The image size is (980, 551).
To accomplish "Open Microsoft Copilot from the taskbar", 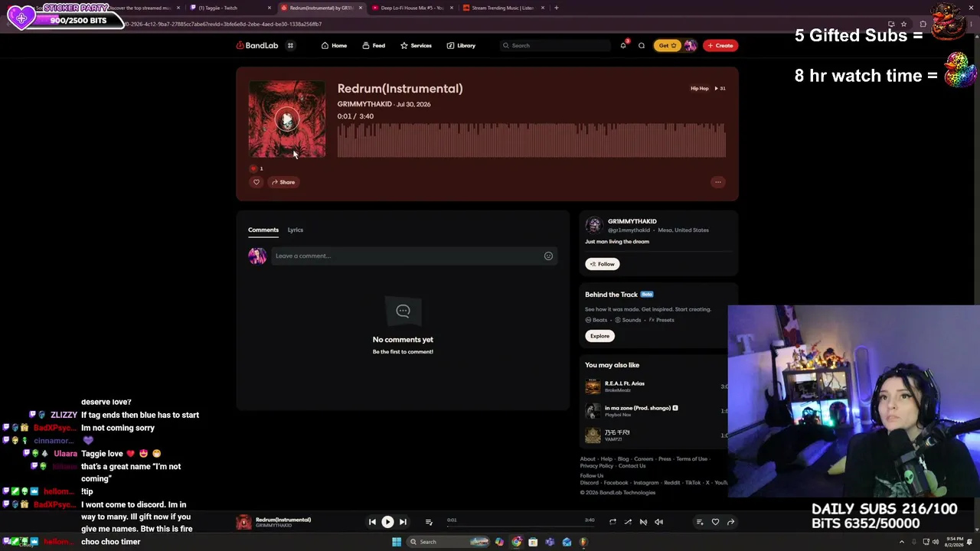I will [499, 542].
